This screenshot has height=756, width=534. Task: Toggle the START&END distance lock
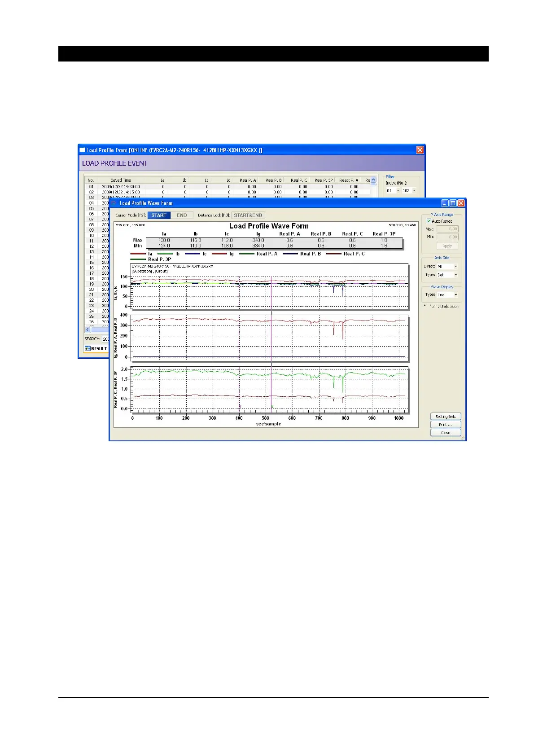pos(248,215)
